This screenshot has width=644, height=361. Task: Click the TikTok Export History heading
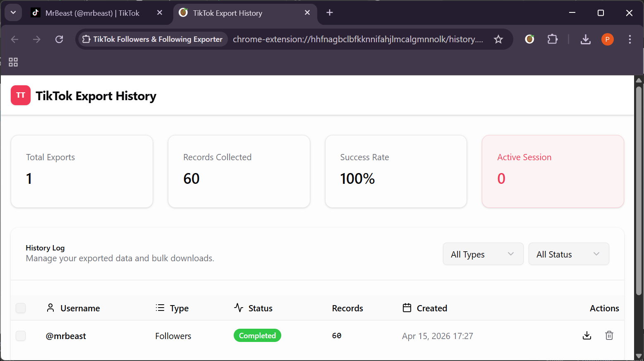click(96, 96)
